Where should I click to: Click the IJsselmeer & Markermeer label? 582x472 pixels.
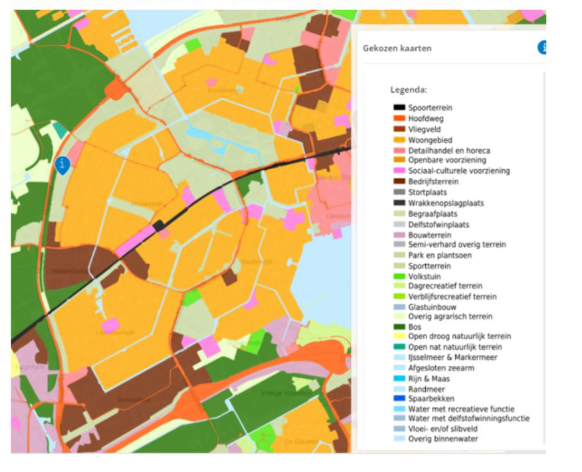point(452,357)
